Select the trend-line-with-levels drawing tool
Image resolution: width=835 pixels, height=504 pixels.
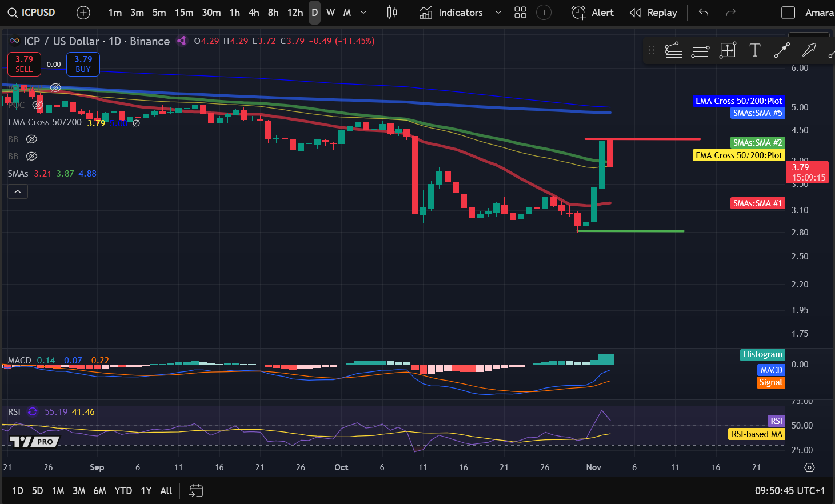point(674,50)
